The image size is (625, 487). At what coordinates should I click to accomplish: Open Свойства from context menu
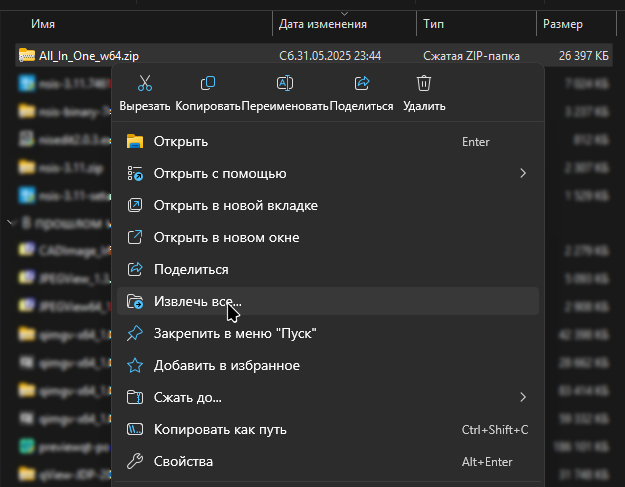pos(328,461)
